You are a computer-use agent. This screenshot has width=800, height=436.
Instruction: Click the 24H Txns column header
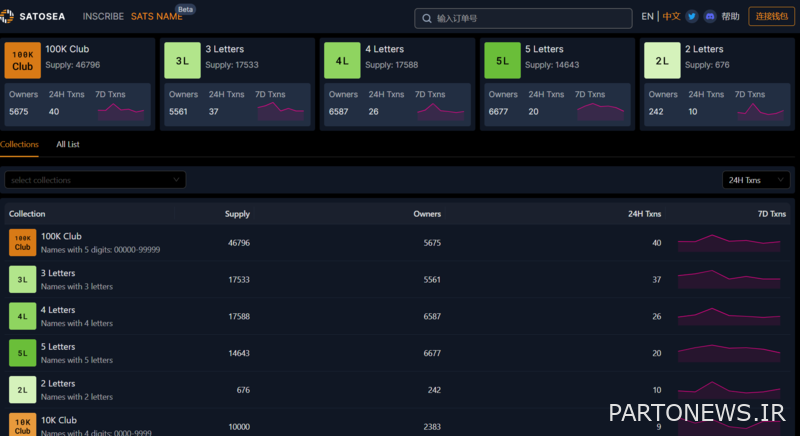[644, 214]
